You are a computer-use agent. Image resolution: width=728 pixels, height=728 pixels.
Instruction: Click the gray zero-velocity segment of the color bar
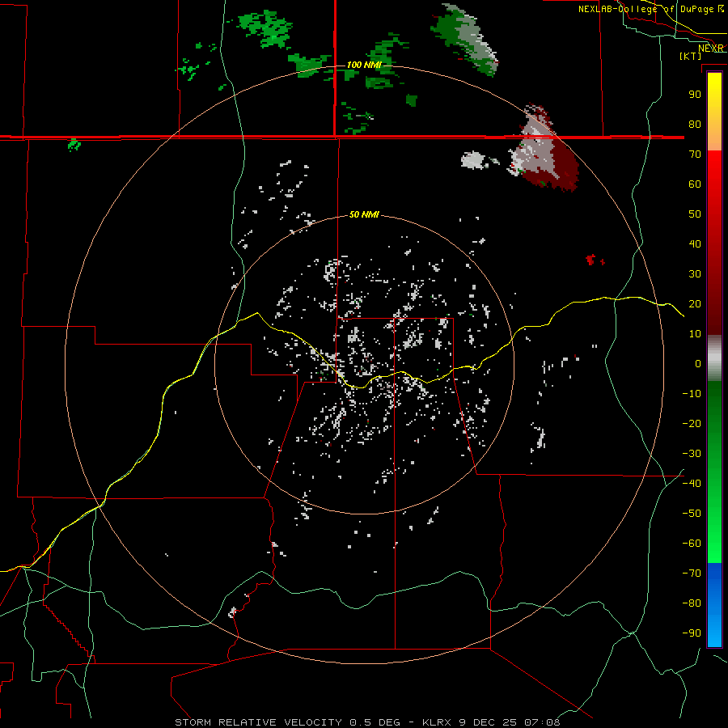(714, 358)
